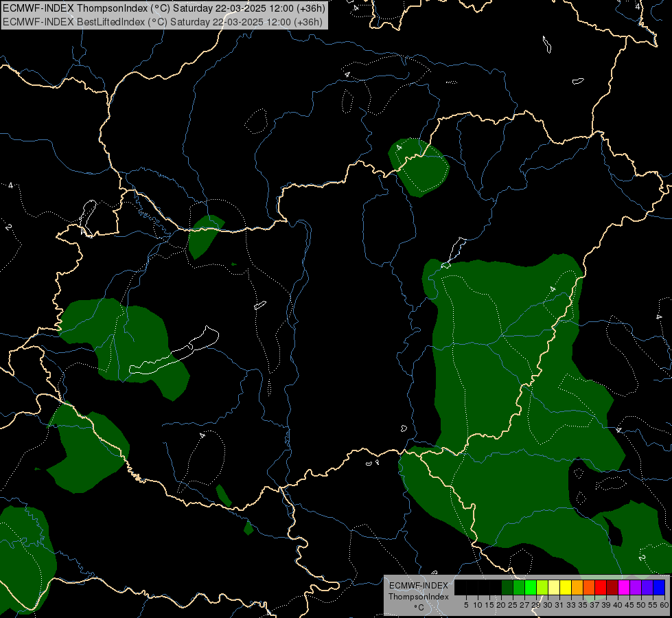Click the legend scale value 60
The height and width of the screenshot is (618, 672).
pyautogui.click(x=664, y=605)
